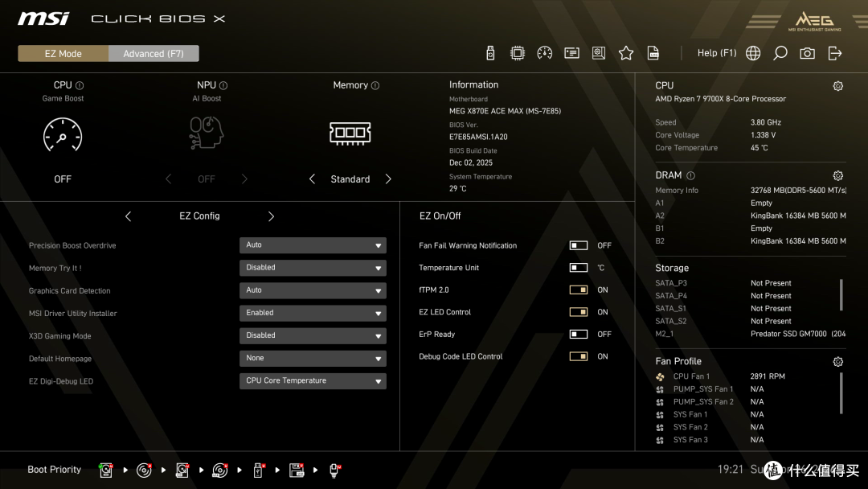
Task: Toggle Debug Code LED Control switch
Action: click(x=579, y=356)
